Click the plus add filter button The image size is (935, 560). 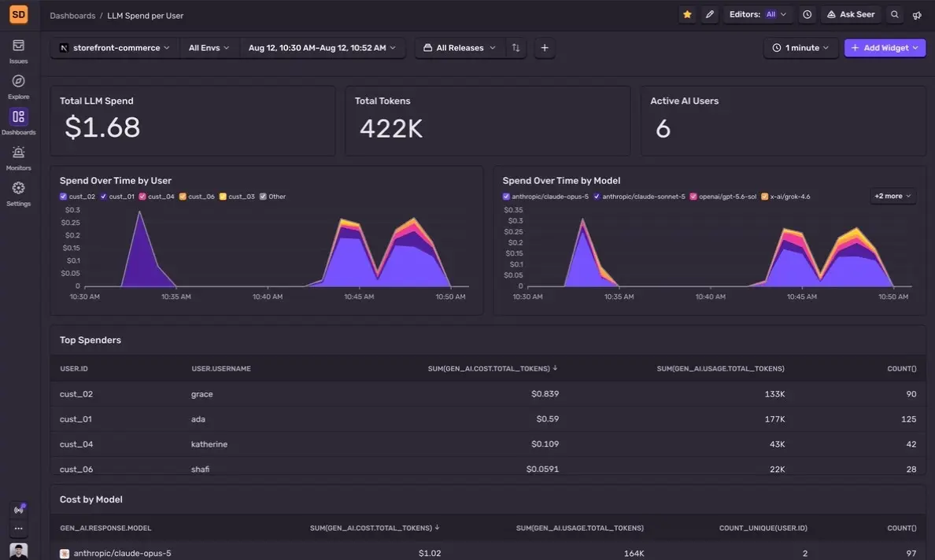tap(545, 48)
